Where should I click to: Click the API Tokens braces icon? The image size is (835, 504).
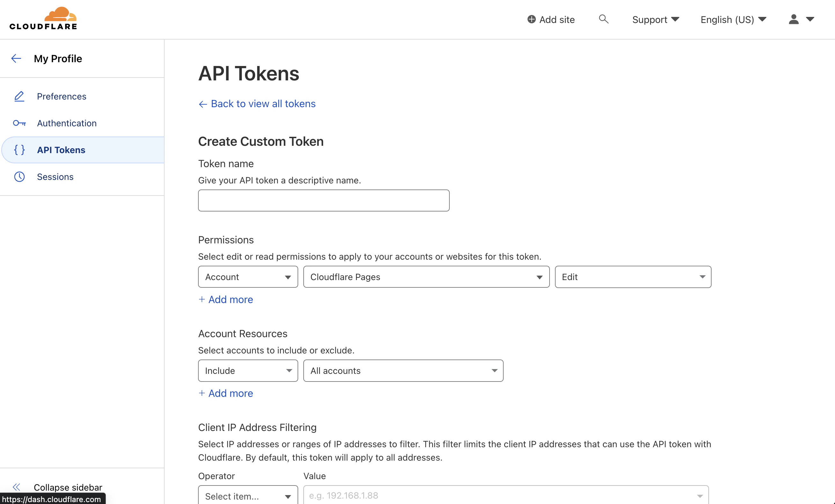(x=19, y=150)
